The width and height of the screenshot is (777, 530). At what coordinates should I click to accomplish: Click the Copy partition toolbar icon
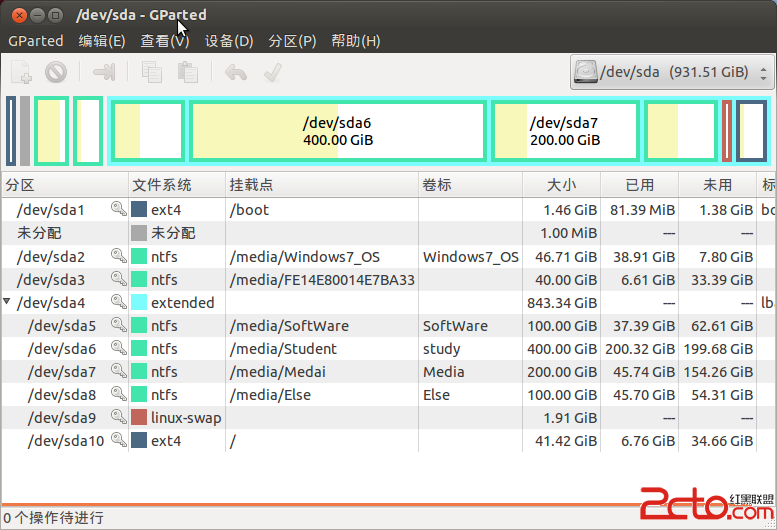[152, 72]
